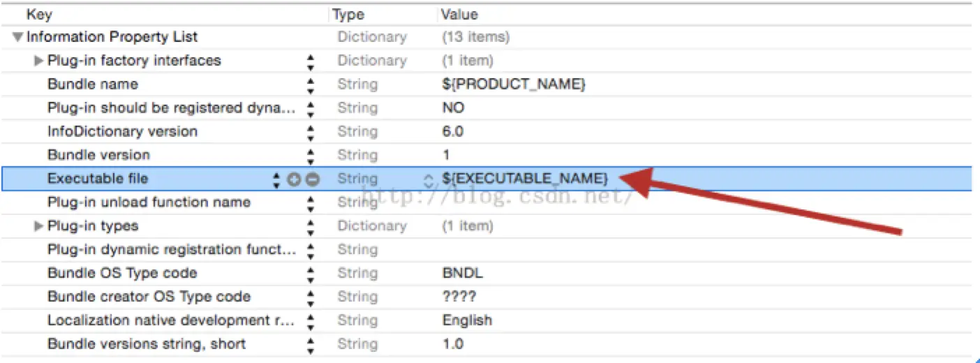
Task: Select the Bundle version key
Action: [x=98, y=155]
